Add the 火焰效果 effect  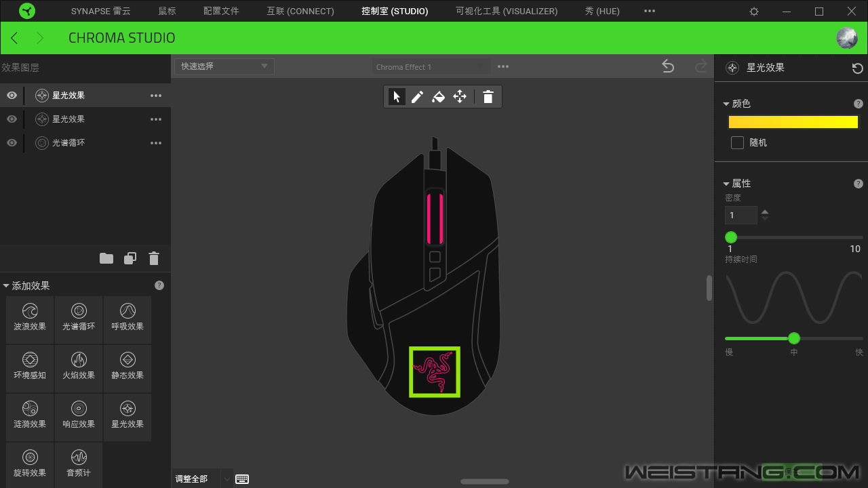click(x=79, y=368)
